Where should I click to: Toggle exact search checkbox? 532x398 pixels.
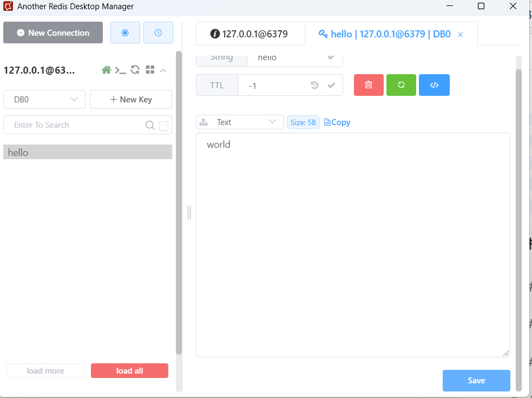(x=164, y=126)
